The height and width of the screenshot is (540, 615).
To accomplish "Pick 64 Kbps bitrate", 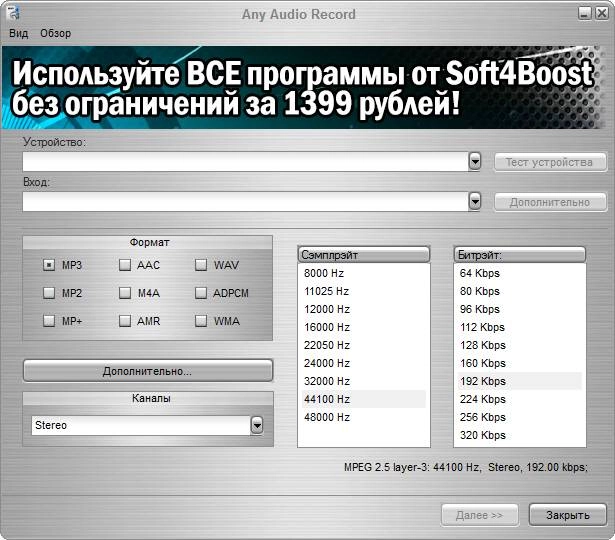I will (x=519, y=273).
